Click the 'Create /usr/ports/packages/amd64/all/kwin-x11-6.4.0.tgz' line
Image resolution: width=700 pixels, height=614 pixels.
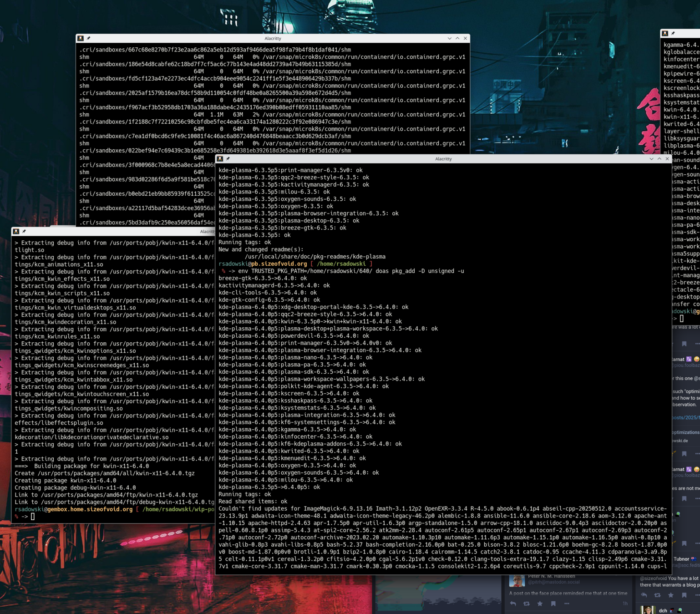pyautogui.click(x=105, y=473)
